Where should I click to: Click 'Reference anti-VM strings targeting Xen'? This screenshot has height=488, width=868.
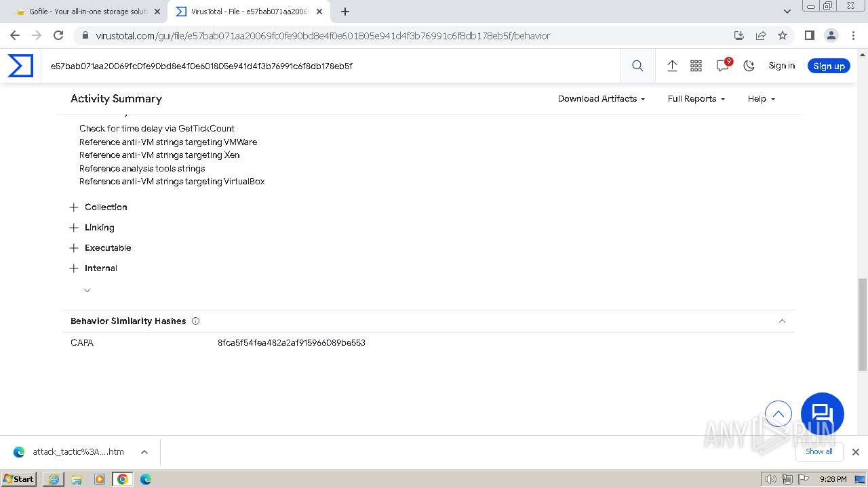tap(159, 155)
